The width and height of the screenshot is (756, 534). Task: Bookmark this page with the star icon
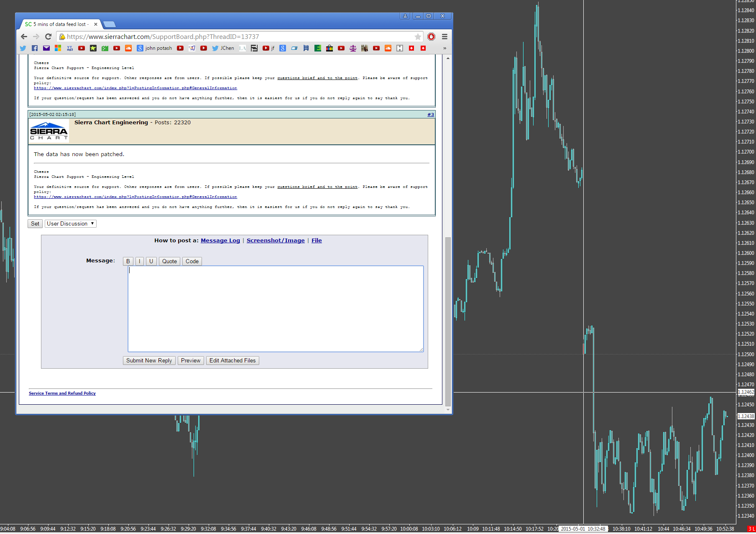[418, 37]
